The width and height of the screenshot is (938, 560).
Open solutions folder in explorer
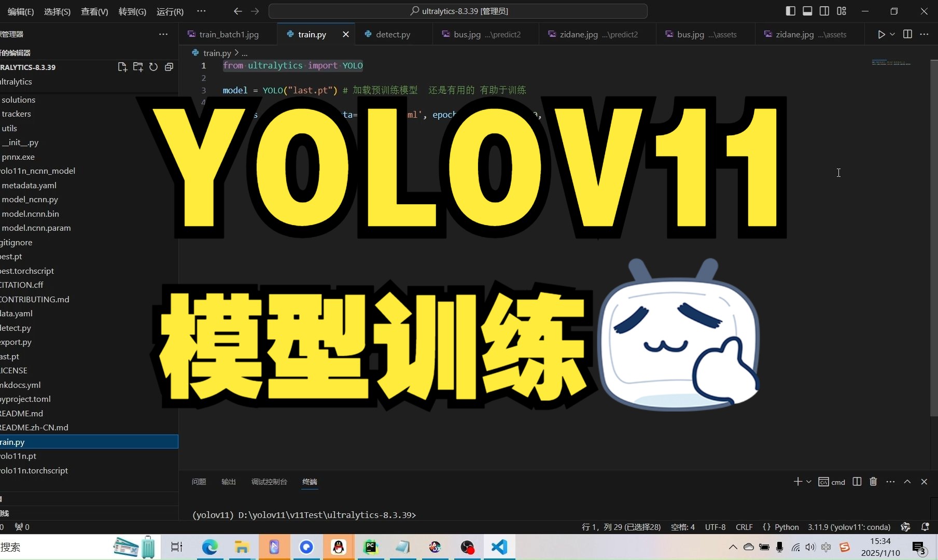point(89,100)
